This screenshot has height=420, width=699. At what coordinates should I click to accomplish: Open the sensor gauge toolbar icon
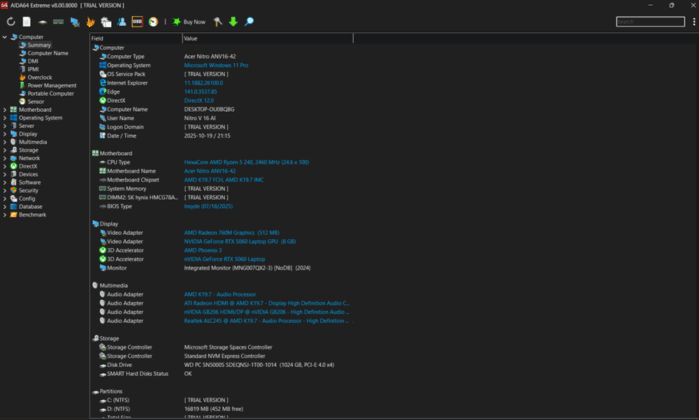point(153,21)
